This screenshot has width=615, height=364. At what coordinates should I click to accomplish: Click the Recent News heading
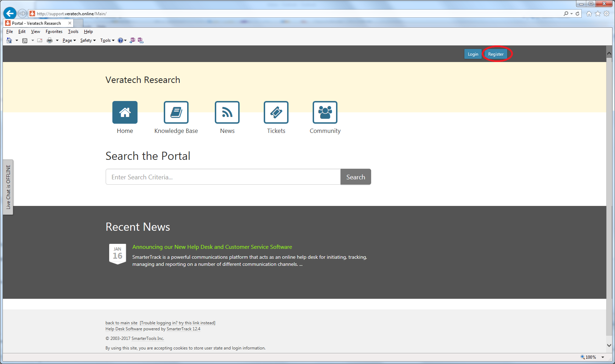tap(138, 227)
